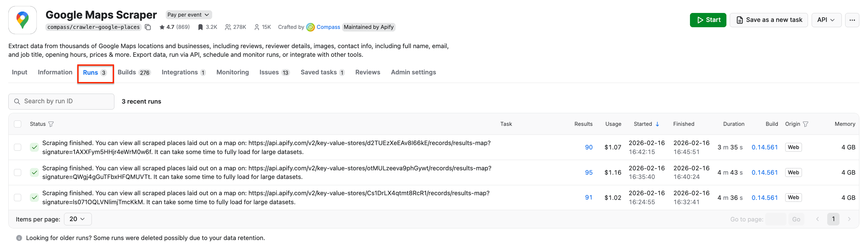
Task: Open the Builds tab
Action: click(134, 72)
